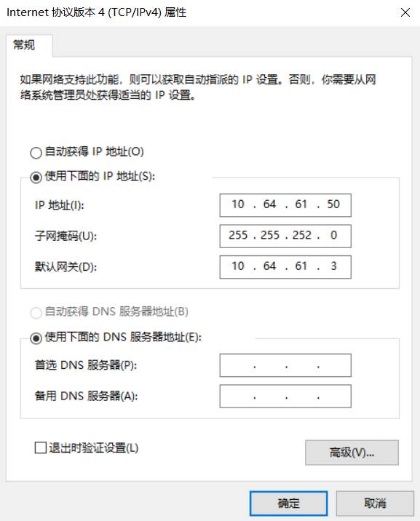Screen dimensions: 420x521
Task: Close the TCP/IPv4 properties dialog
Action: point(405,12)
